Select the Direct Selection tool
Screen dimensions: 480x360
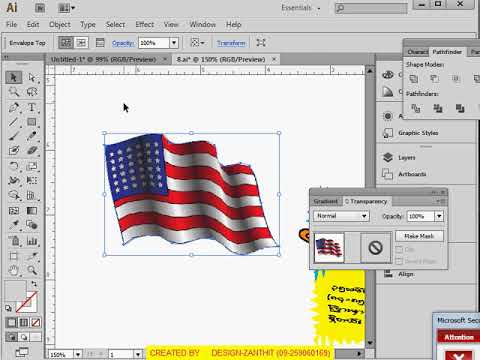(x=32, y=77)
